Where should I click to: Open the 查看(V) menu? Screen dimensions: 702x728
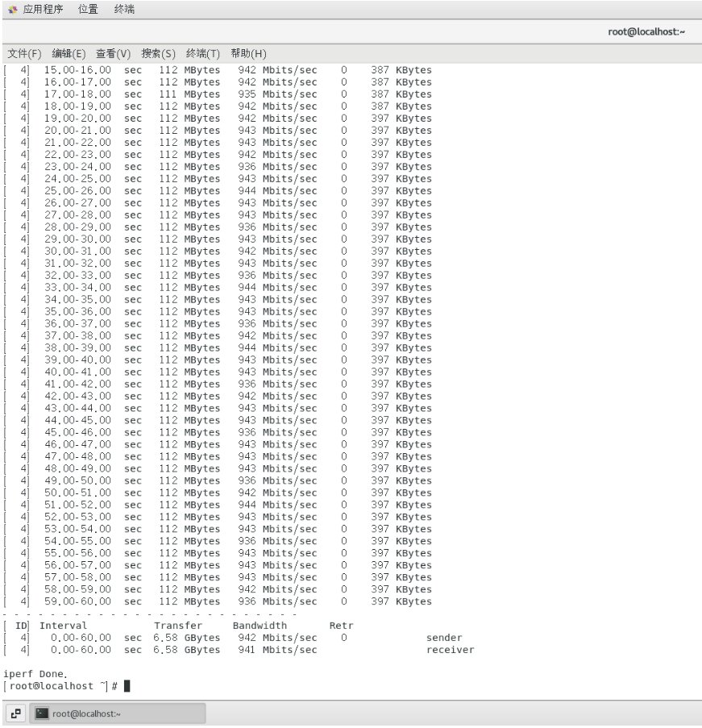pyautogui.click(x=113, y=54)
